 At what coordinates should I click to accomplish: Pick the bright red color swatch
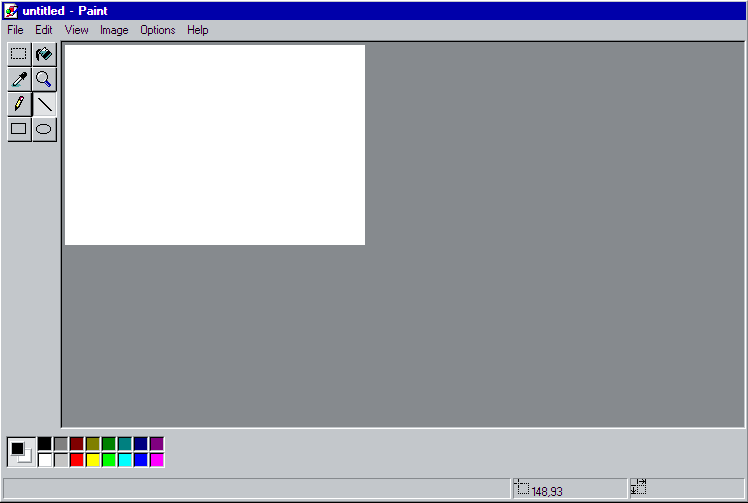(77, 460)
